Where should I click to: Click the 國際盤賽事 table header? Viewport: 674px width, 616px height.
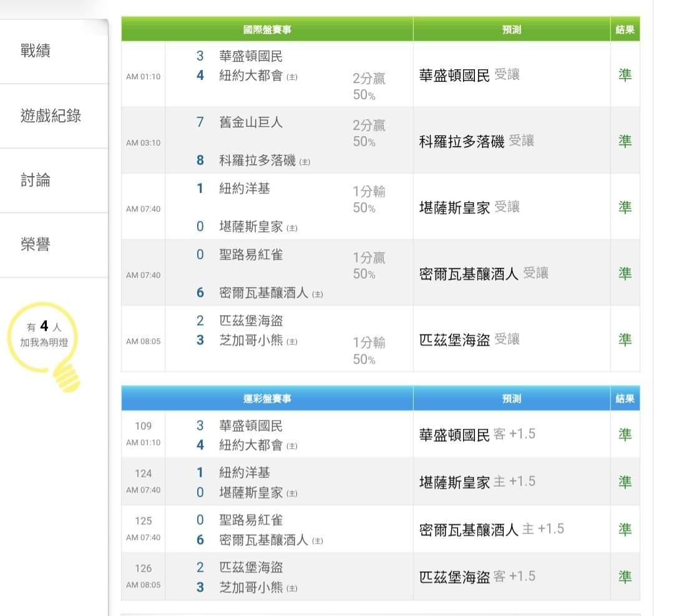[x=267, y=29]
